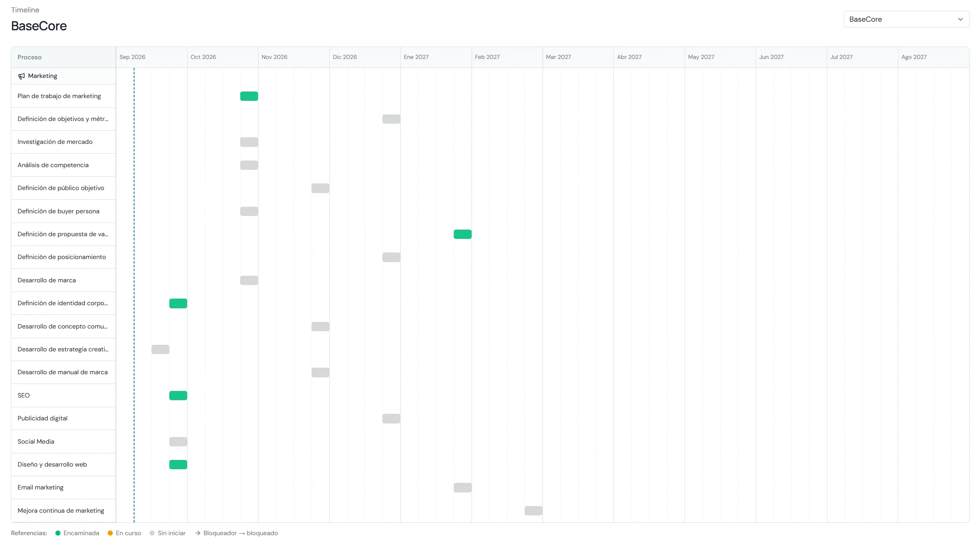This screenshot has width=980, height=541.
Task: Select the green Diseño y desarrollo web bar
Action: point(178,465)
